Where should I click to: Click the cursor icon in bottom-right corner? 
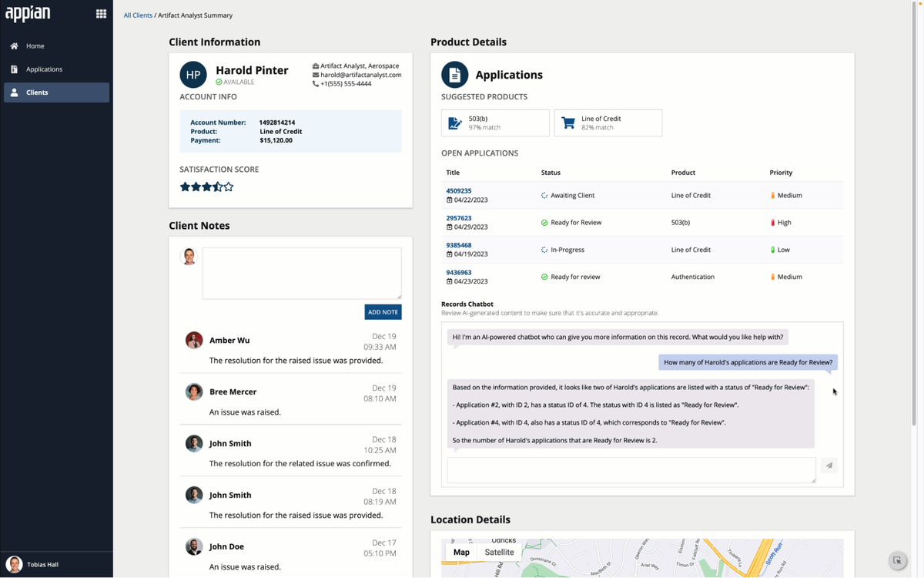[x=897, y=561]
